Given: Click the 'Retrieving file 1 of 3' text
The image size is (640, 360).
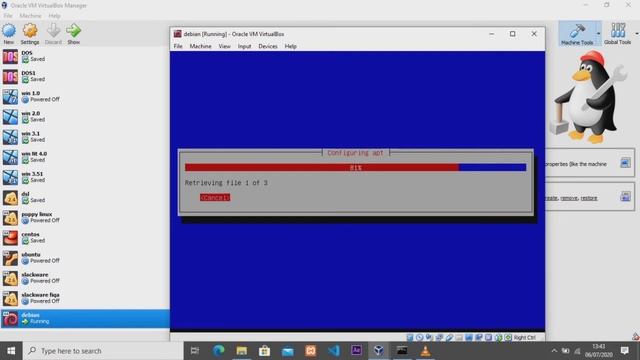Looking at the screenshot, I should coord(226,183).
